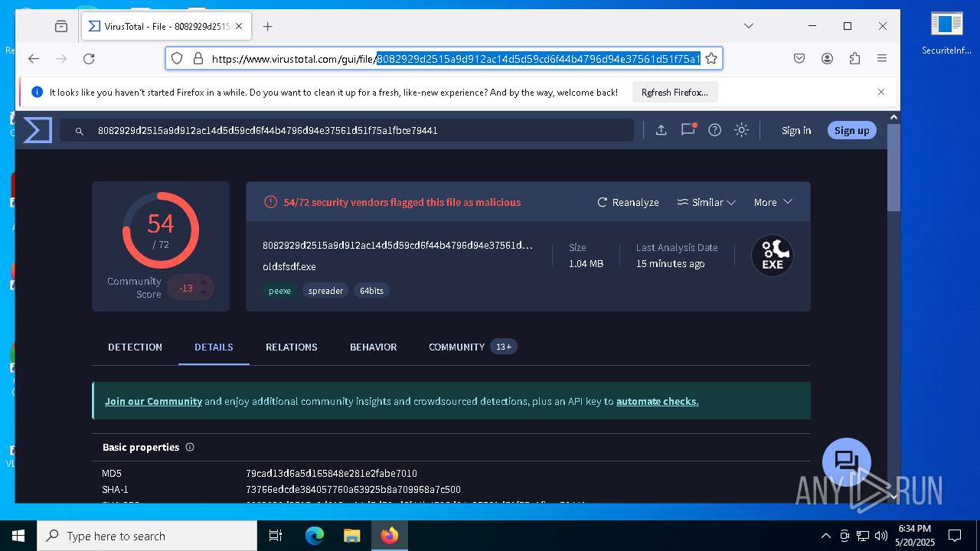
Task: Click the 64bits tag
Action: 371,291
